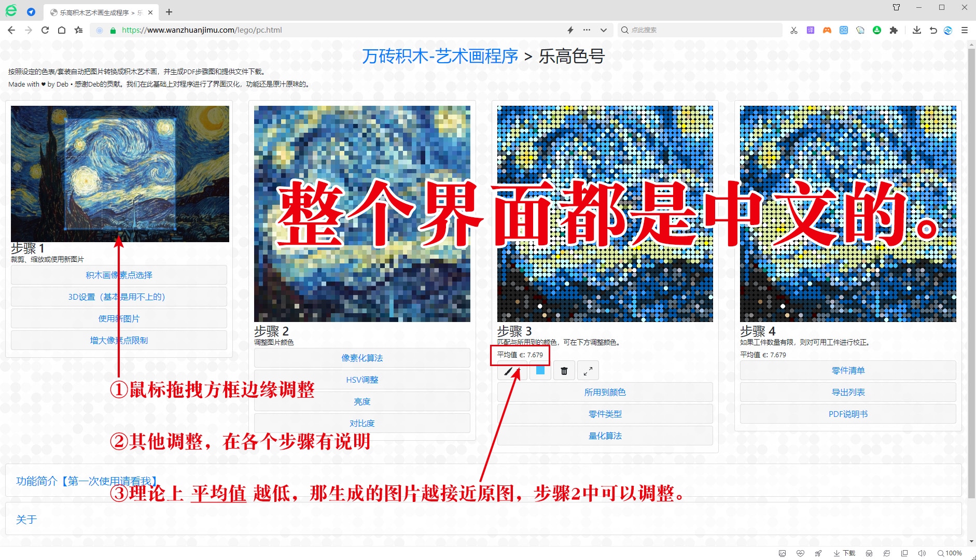Image resolution: width=976 pixels, height=560 pixels.
Task: Open the QR code extension icon
Action: click(844, 30)
